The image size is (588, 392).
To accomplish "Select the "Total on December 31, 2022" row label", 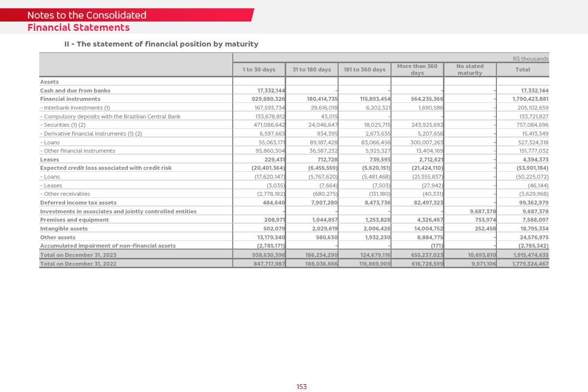I will (x=78, y=264).
